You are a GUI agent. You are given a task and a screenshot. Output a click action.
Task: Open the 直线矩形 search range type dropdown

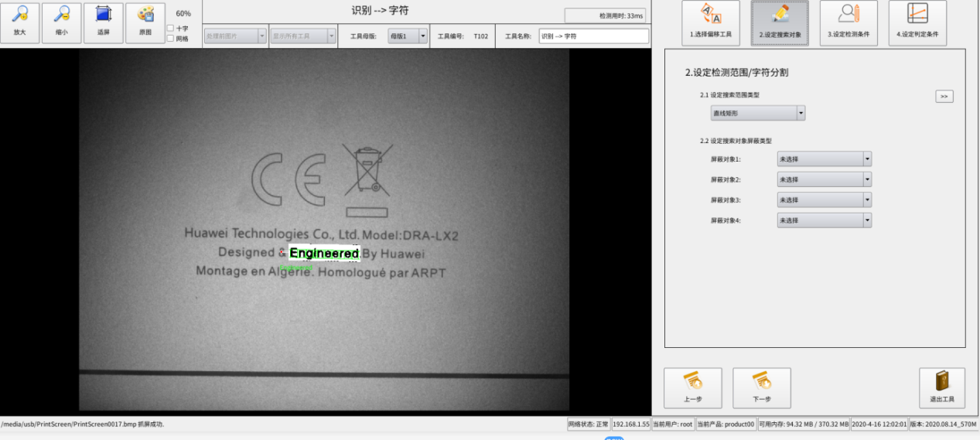[x=758, y=113]
